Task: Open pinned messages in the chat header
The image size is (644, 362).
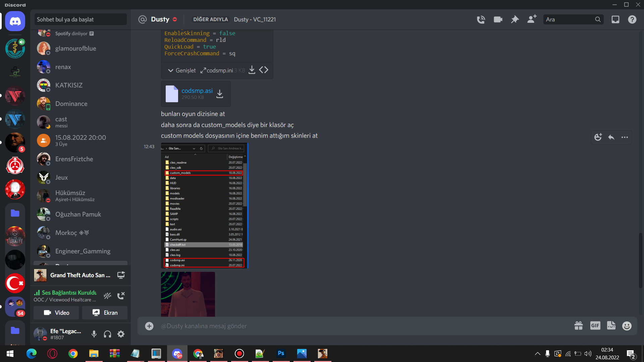Action: coord(515,19)
